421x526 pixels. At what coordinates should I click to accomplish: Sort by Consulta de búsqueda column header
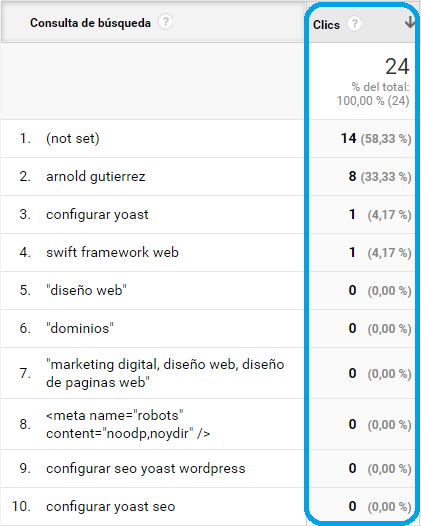coord(90,23)
